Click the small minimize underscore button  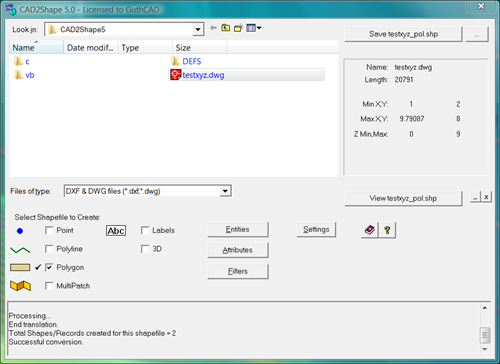point(475,197)
